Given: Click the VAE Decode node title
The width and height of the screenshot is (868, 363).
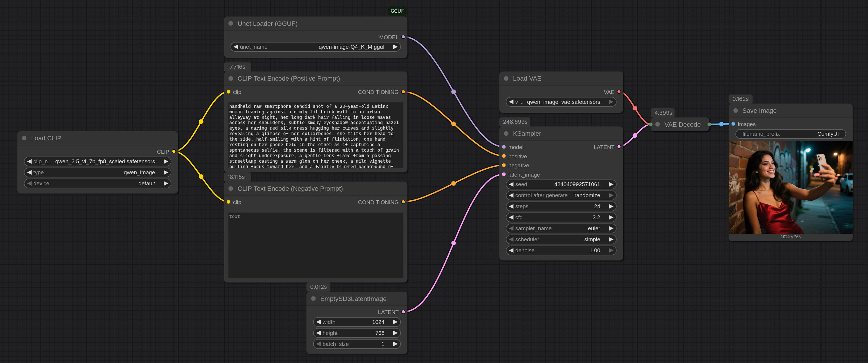Looking at the screenshot, I should [x=682, y=125].
